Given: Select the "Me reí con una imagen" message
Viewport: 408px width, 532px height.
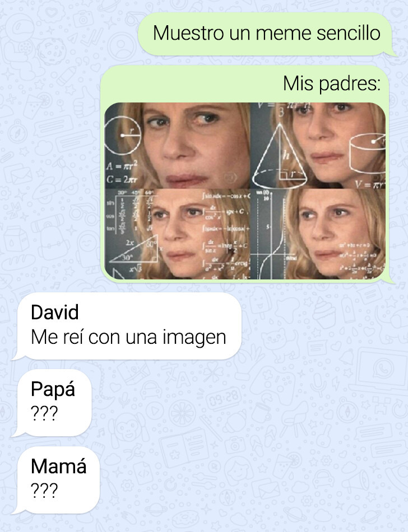Looking at the screenshot, I should pos(128,337).
